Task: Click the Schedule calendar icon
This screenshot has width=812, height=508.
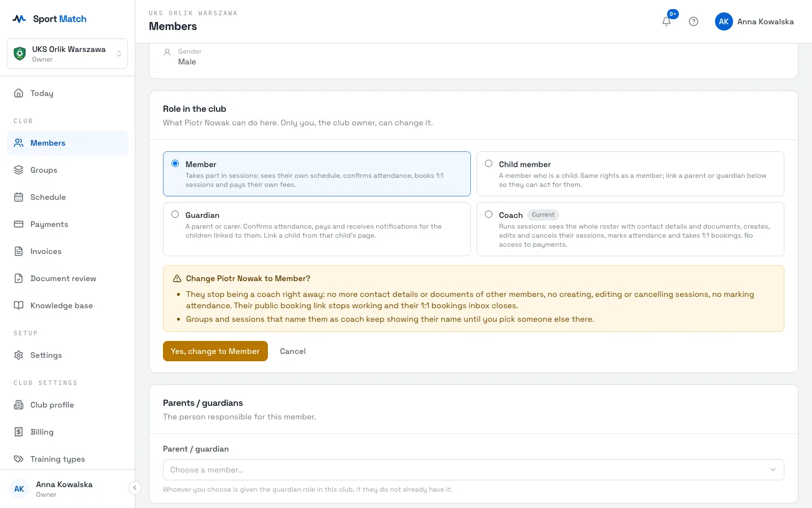Action: click(x=19, y=197)
